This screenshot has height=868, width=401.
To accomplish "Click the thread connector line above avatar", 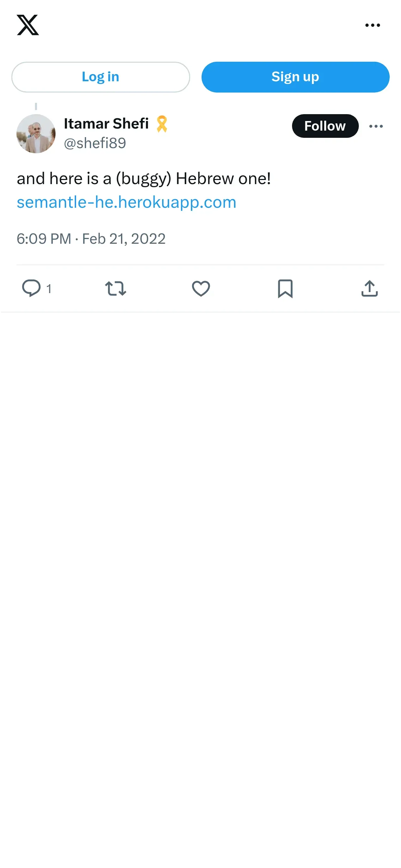I will coord(36,106).
